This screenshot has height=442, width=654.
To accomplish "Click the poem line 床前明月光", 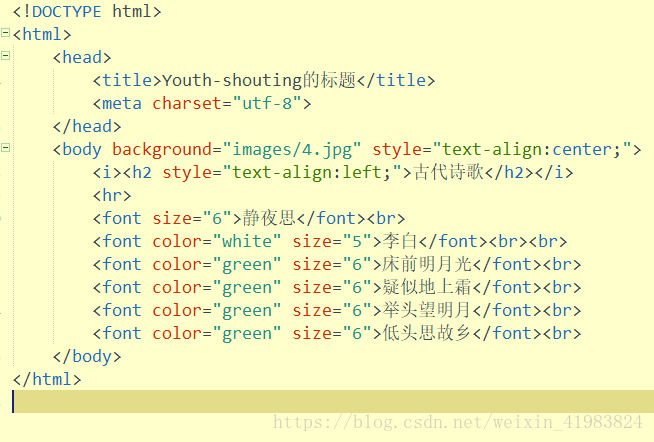I will tap(427, 264).
